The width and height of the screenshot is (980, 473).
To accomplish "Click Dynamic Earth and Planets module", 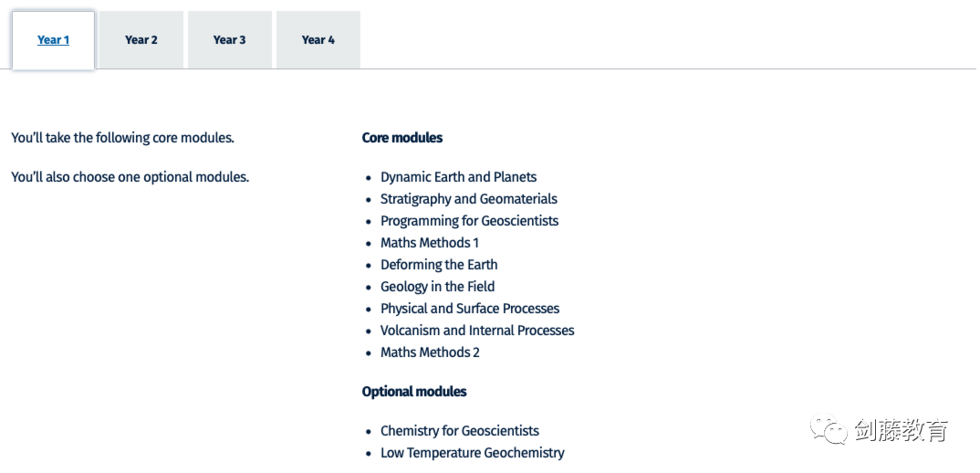I will coord(458,177).
